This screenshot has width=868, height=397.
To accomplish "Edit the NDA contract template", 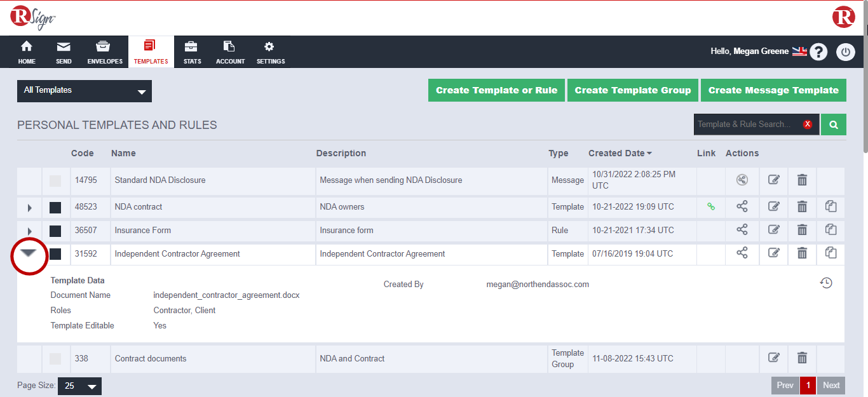I will pos(773,206).
